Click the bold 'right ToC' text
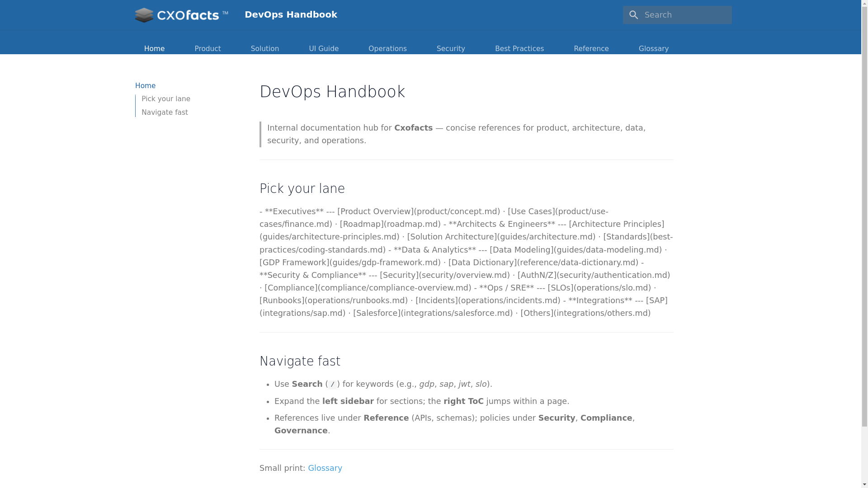Screen dimensions: 868x488 (463, 401)
